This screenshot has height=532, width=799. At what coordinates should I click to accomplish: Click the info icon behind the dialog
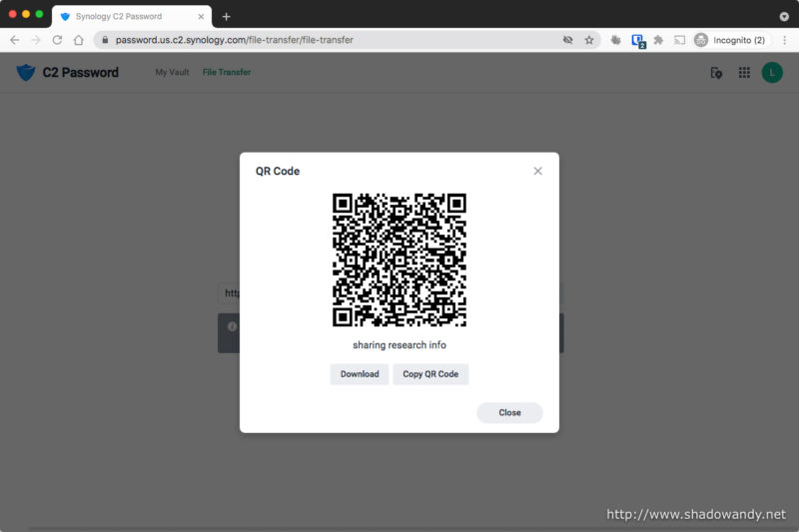pyautogui.click(x=233, y=326)
